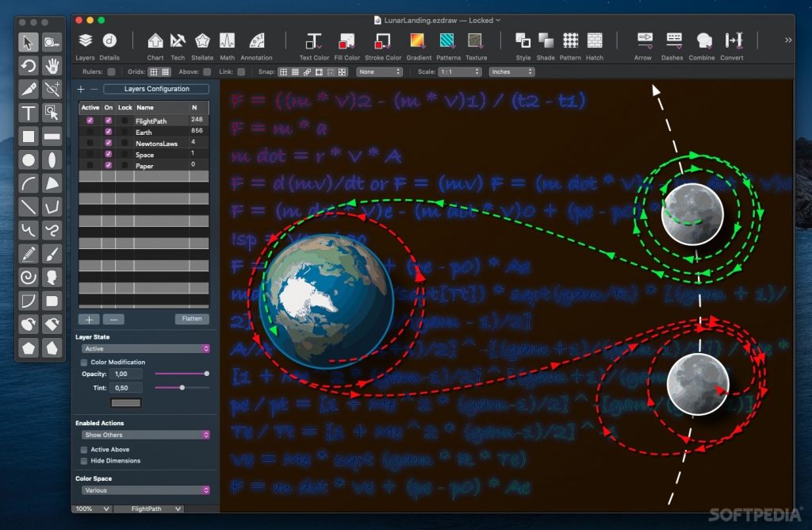
Task: Select the Hand pan tool
Action: point(52,65)
